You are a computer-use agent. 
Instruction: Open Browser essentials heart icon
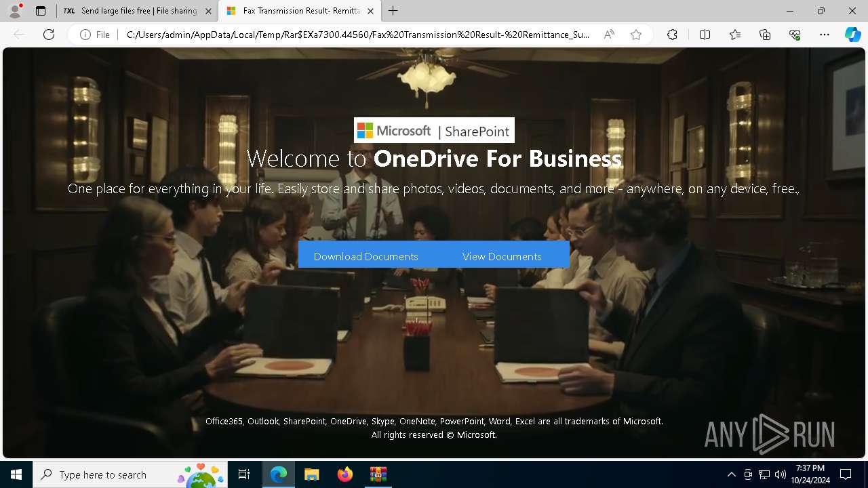(795, 35)
